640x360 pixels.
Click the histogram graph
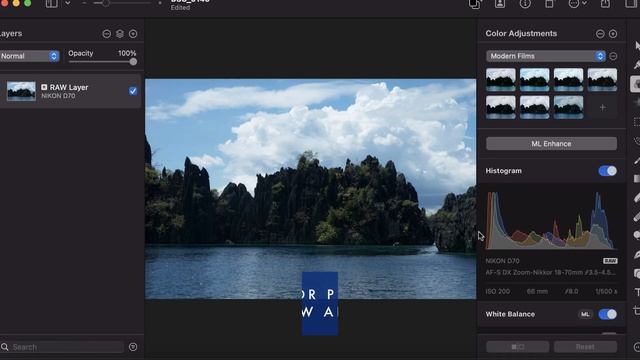[551, 220]
